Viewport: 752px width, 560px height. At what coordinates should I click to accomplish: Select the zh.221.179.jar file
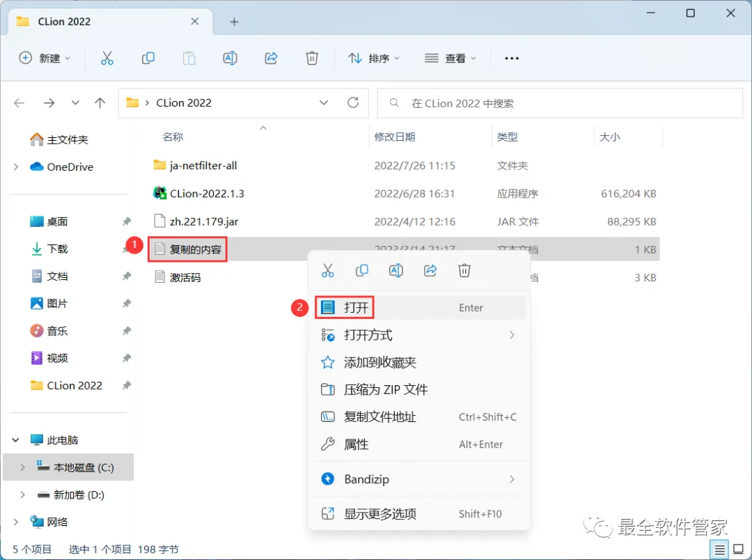click(204, 221)
